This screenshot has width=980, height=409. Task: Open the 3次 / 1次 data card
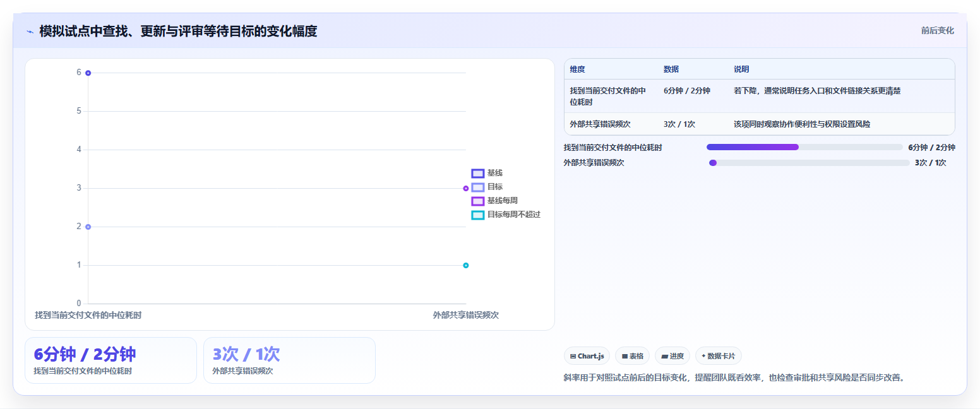pyautogui.click(x=289, y=360)
